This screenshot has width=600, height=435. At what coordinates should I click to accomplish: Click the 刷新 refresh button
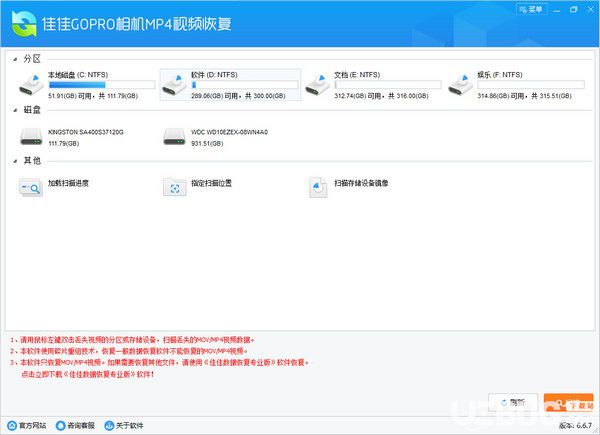point(513,402)
